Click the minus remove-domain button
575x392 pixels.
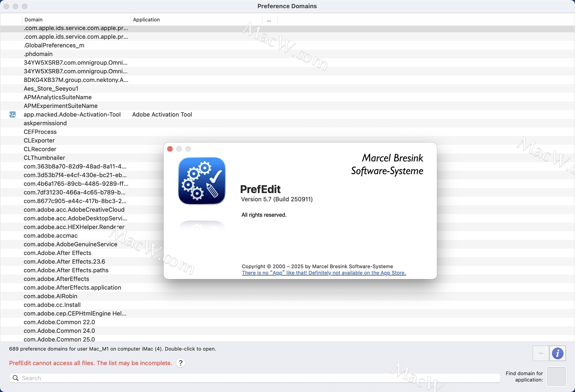[x=541, y=353]
